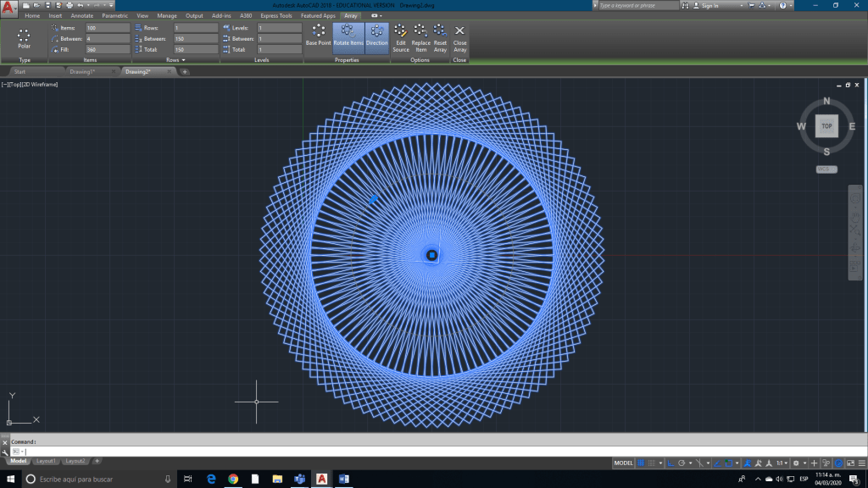
Task: Switch to the Drawing1 file tab
Action: pos(82,72)
